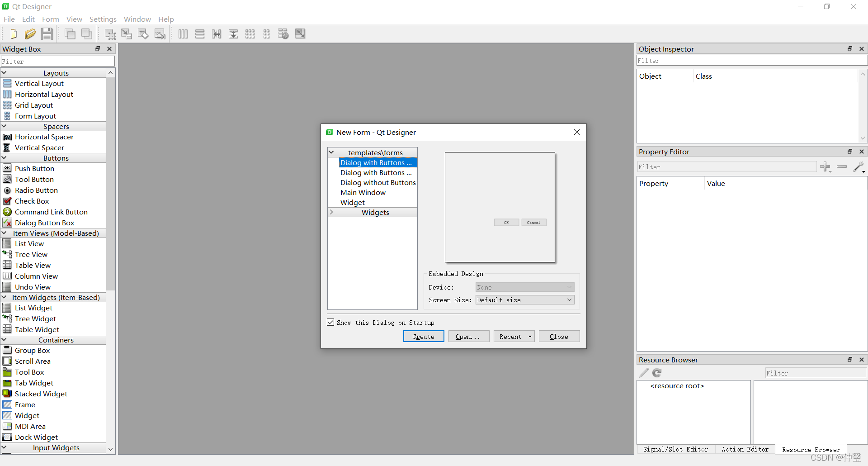Screen dimensions: 868x466
Task: Collapse the Item Views (Model-Based) category
Action: (4, 233)
